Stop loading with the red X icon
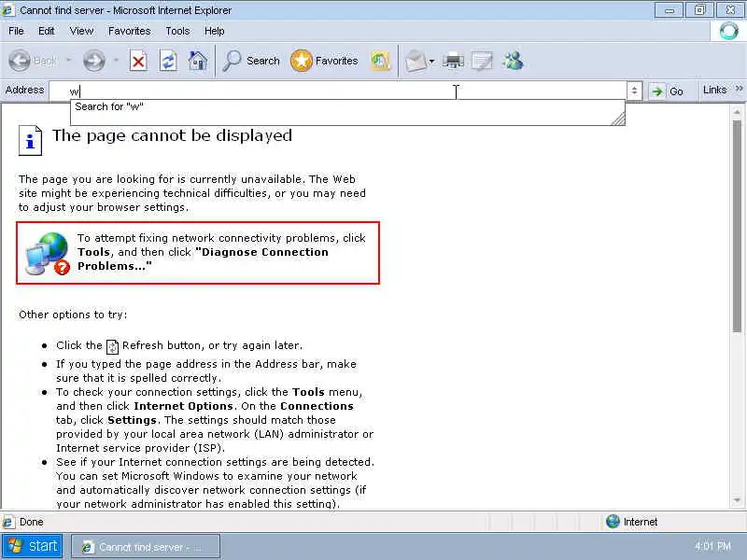 (138, 61)
